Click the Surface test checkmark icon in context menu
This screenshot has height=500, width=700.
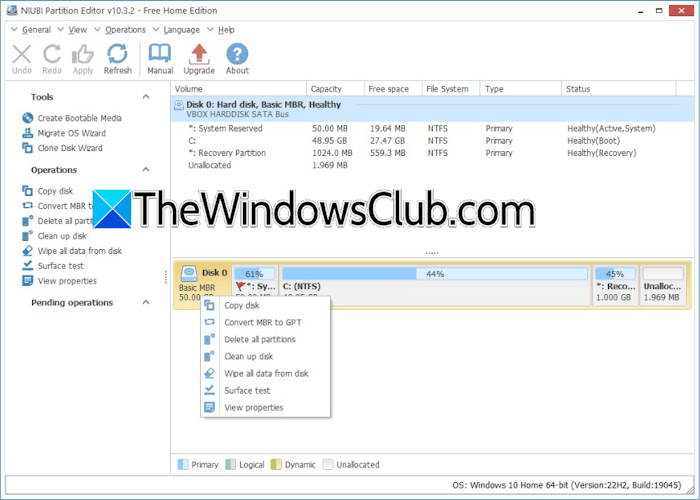209,390
